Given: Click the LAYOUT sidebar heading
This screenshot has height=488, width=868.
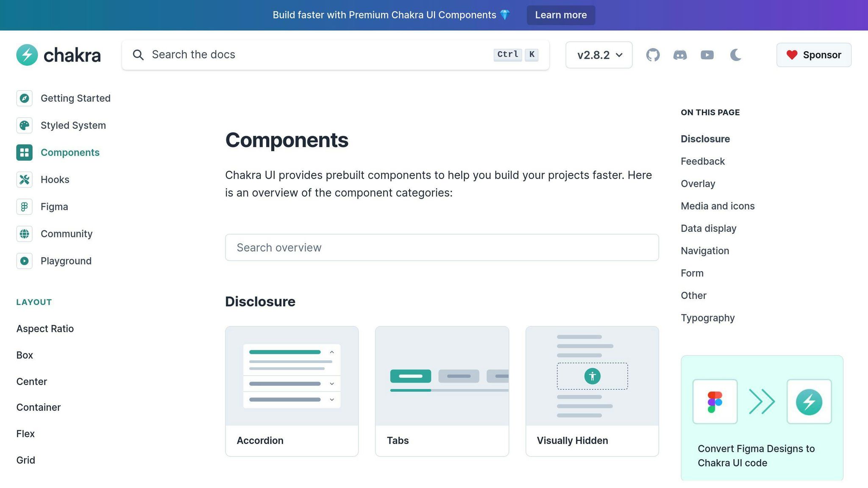Looking at the screenshot, I should coord(34,302).
